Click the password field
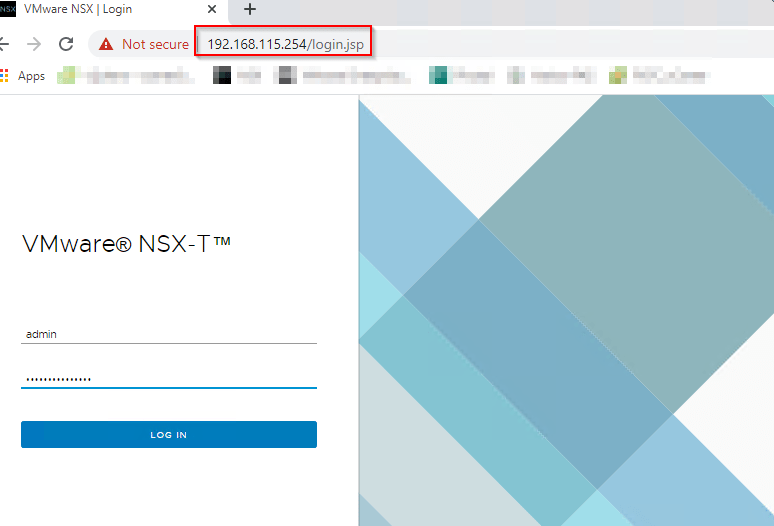774x526 pixels. [169, 379]
